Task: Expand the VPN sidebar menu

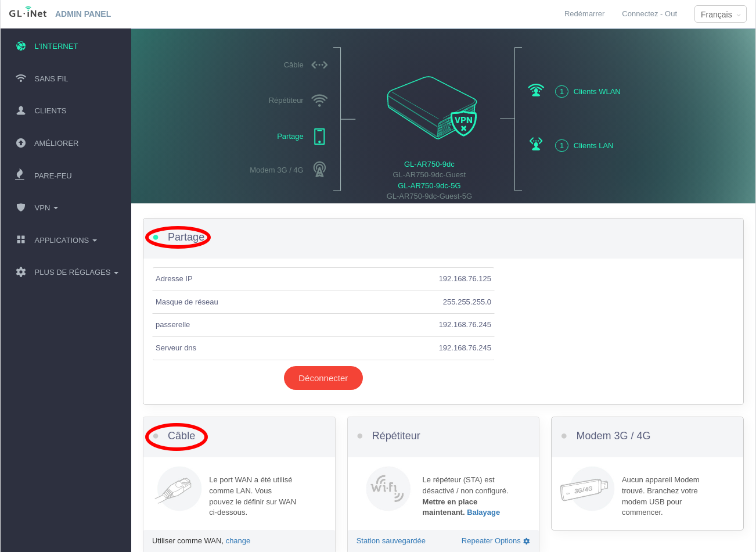Action: 46,207
